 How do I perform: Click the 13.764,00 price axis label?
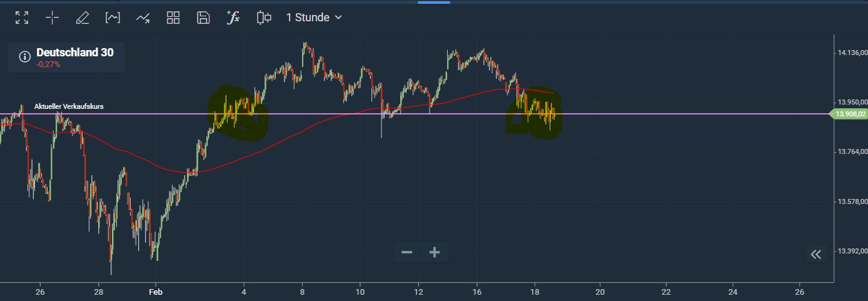coord(852,152)
